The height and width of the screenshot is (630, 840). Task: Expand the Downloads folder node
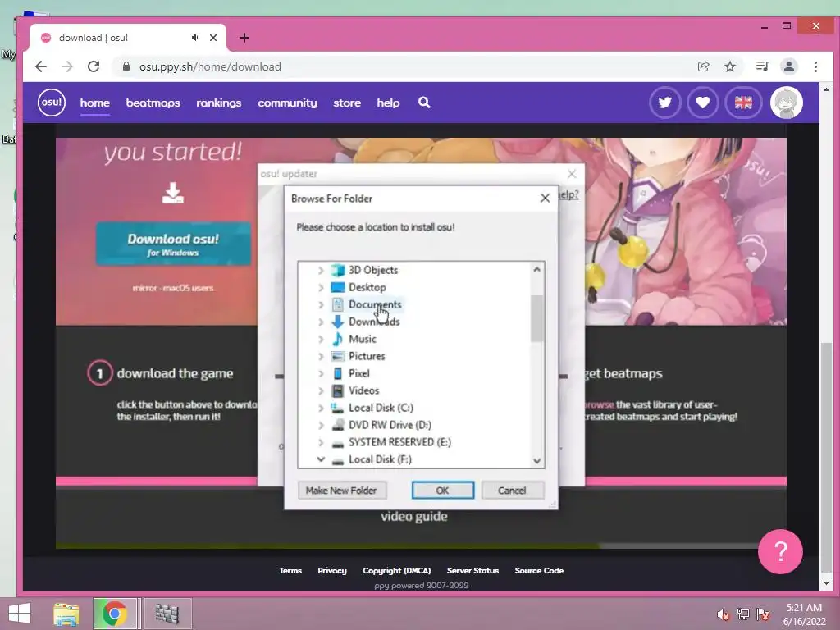[321, 322]
